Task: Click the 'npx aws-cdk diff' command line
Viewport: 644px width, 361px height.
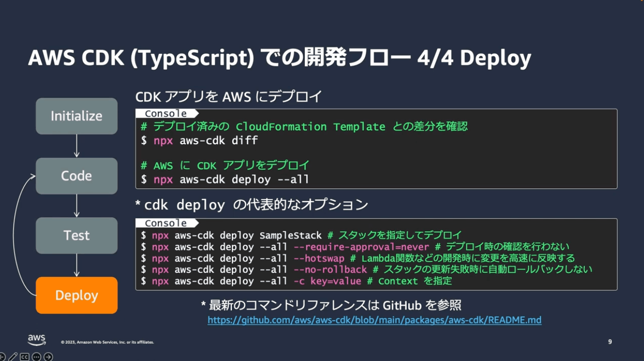Action: (199, 141)
